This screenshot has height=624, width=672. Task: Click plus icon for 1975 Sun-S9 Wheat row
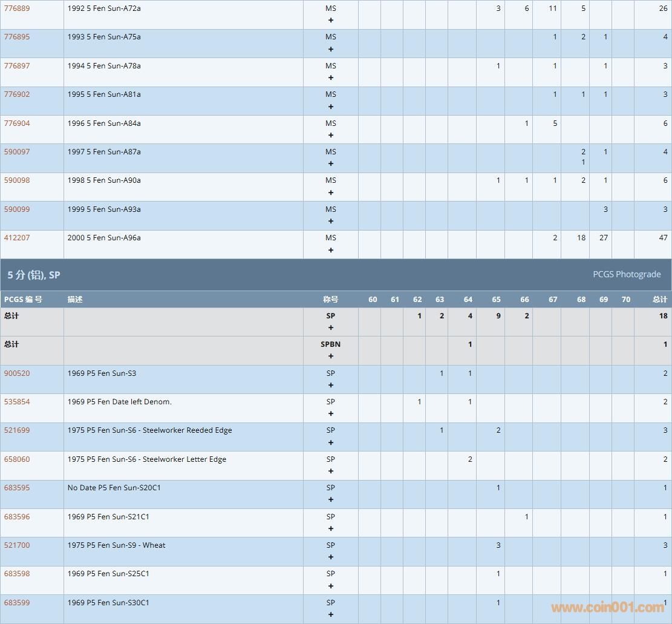[x=331, y=557]
